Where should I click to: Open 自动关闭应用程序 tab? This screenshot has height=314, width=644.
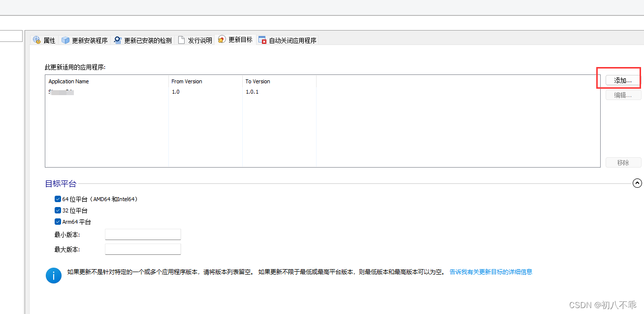click(x=287, y=40)
